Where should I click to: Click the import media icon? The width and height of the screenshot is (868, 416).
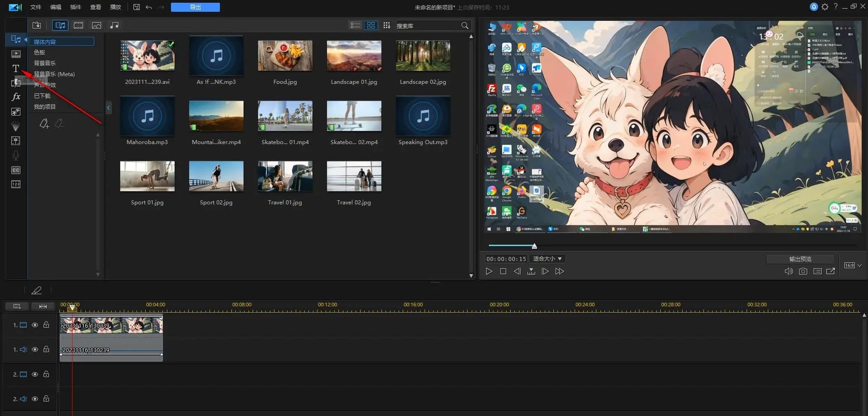(x=37, y=25)
